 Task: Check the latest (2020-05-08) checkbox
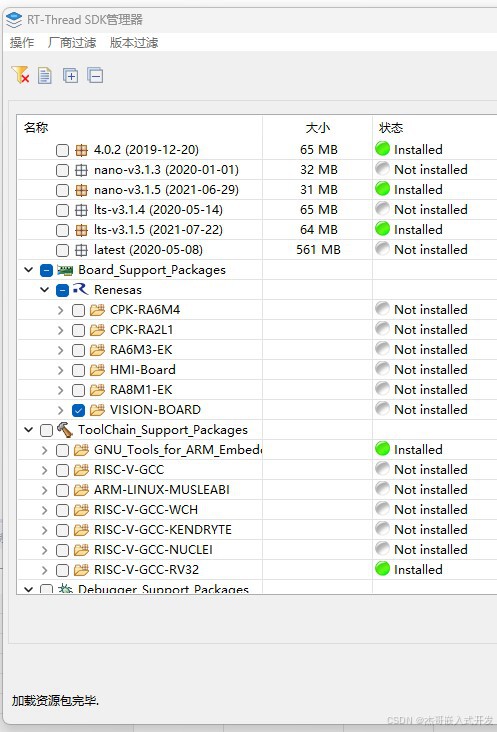[x=62, y=251]
